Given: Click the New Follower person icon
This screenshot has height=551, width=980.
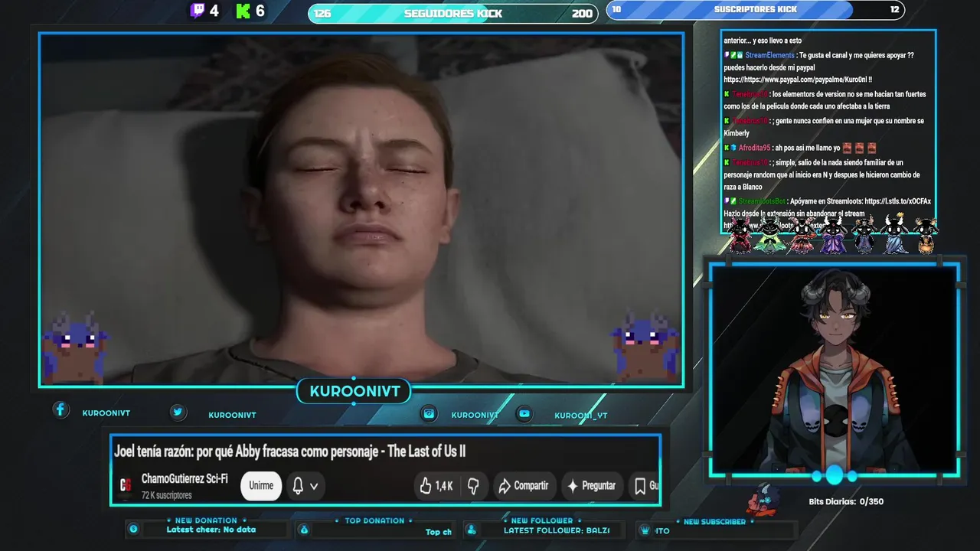Looking at the screenshot, I should pos(471,529).
